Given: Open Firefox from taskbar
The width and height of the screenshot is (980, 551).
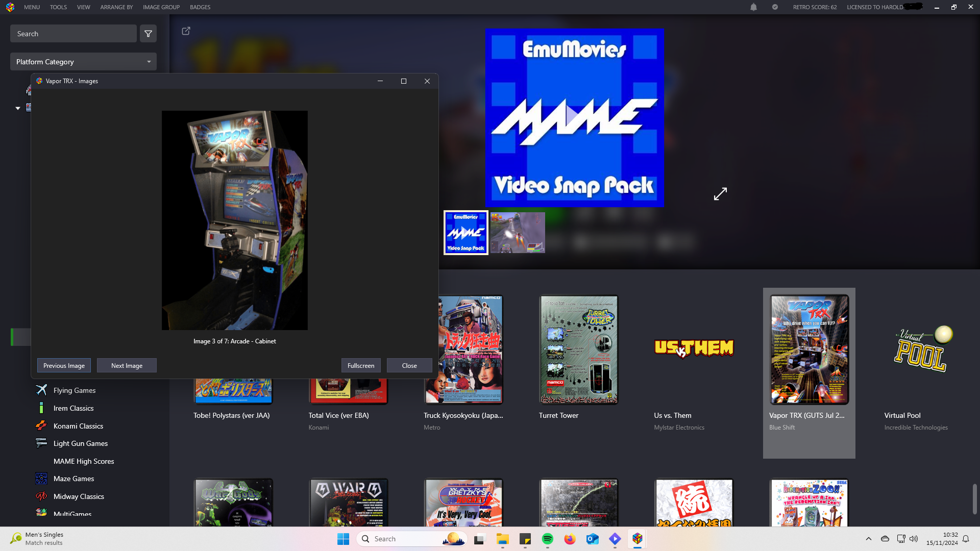Looking at the screenshot, I should tap(570, 539).
